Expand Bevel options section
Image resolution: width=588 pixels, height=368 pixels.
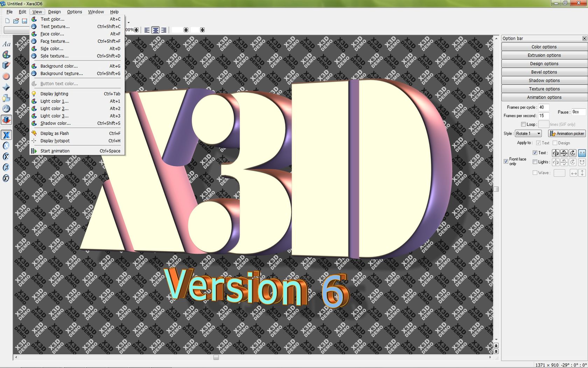click(x=544, y=72)
